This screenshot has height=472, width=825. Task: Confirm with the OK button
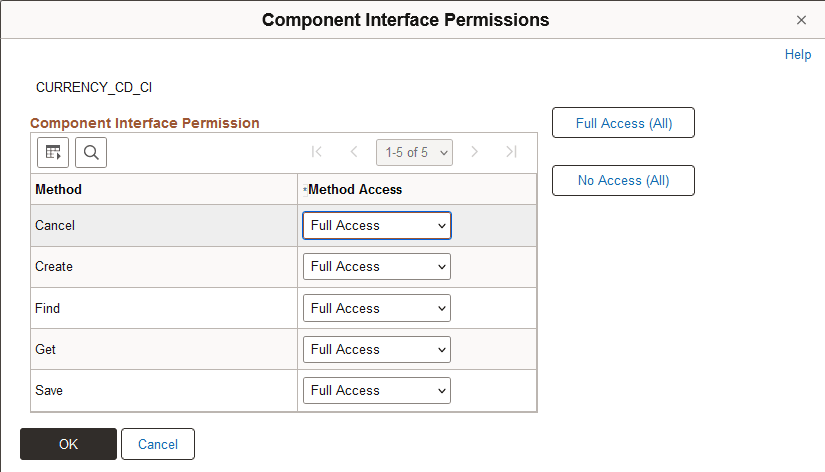[x=68, y=444]
